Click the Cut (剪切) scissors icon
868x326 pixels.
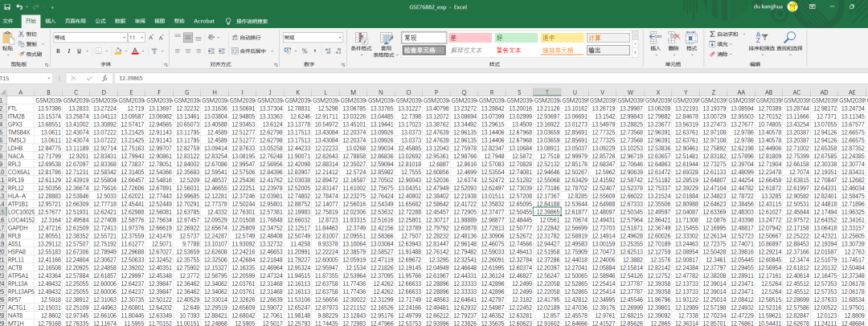[22, 34]
